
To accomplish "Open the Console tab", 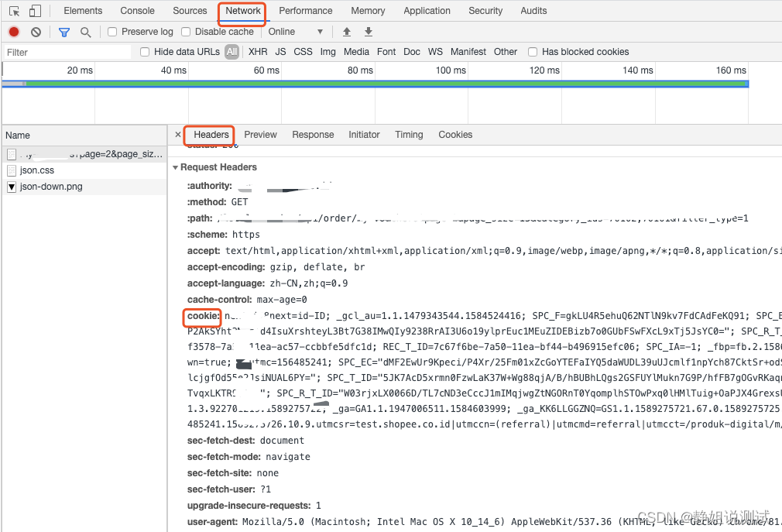I will [x=137, y=11].
